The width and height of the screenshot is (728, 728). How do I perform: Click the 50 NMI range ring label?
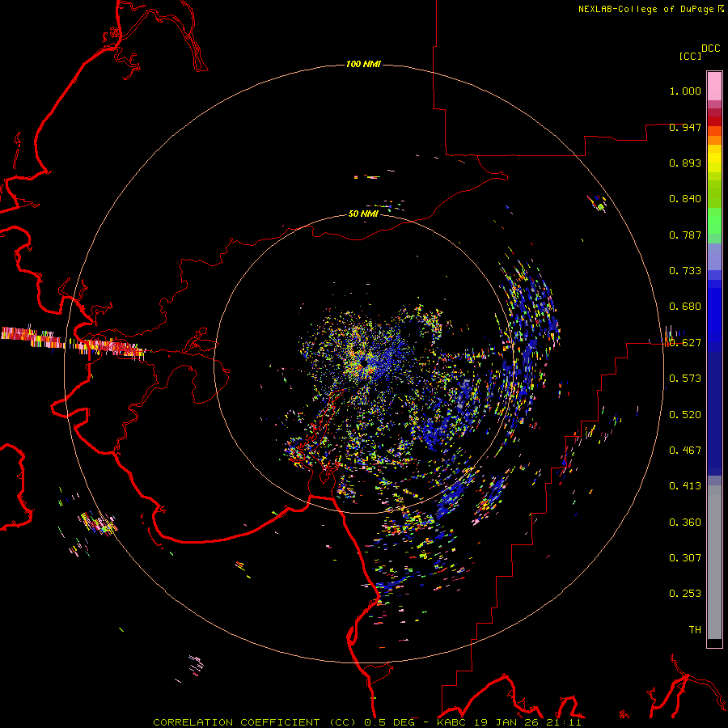point(363,214)
